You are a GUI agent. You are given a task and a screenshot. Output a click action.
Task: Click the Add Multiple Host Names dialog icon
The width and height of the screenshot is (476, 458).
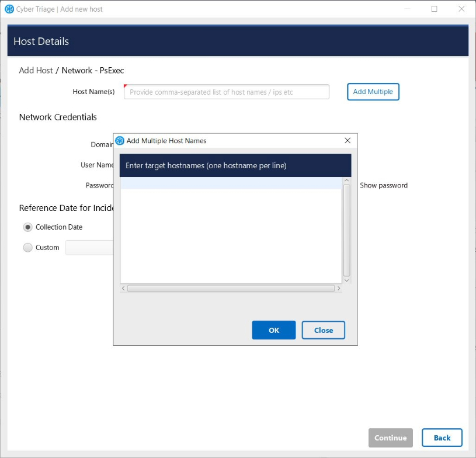pos(120,141)
